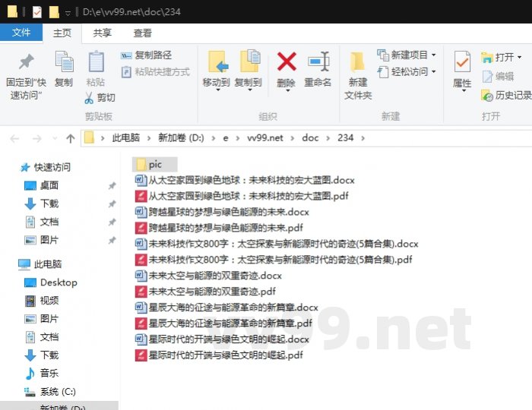
Task: Select 星辰大海的征途 docx file
Action: pos(226,307)
